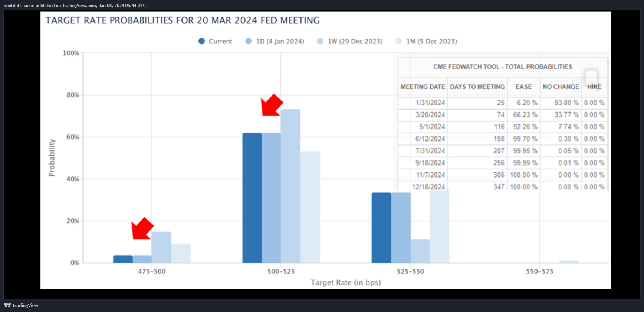Click the 100% y-axis label
Image resolution: width=644 pixels, height=312 pixels.
pos(71,53)
